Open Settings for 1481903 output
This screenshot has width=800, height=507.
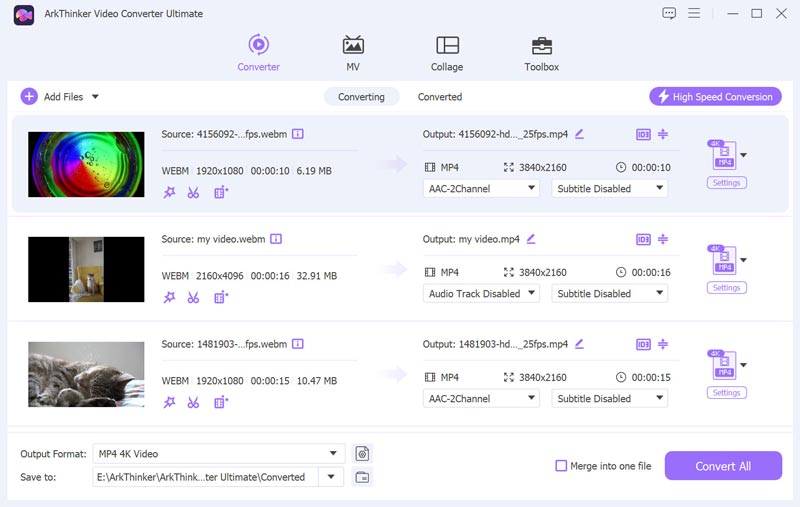point(727,393)
